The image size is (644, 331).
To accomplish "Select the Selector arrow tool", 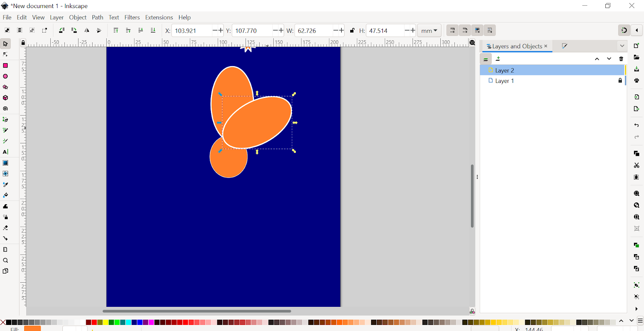I will pos(5,43).
